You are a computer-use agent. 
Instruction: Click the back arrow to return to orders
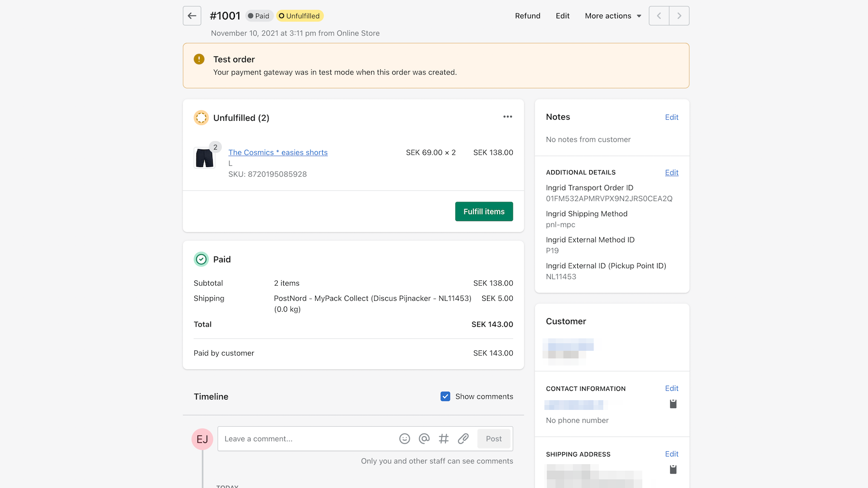tap(192, 16)
